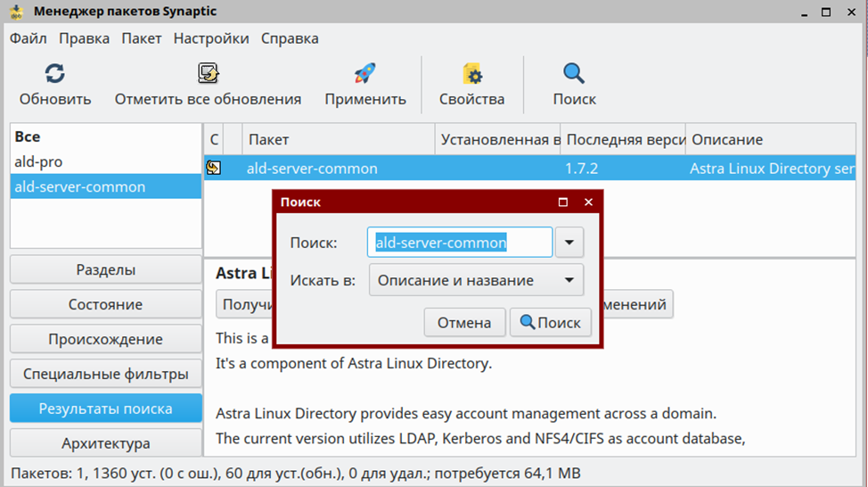This screenshot has width=868, height=487.
Task: Open Специальные фильтры view
Action: pyautogui.click(x=106, y=374)
